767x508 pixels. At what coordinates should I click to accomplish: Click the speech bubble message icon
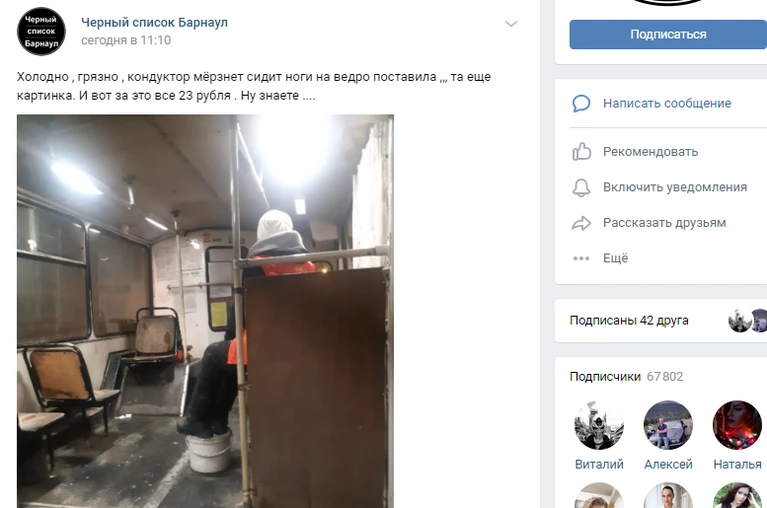point(581,103)
